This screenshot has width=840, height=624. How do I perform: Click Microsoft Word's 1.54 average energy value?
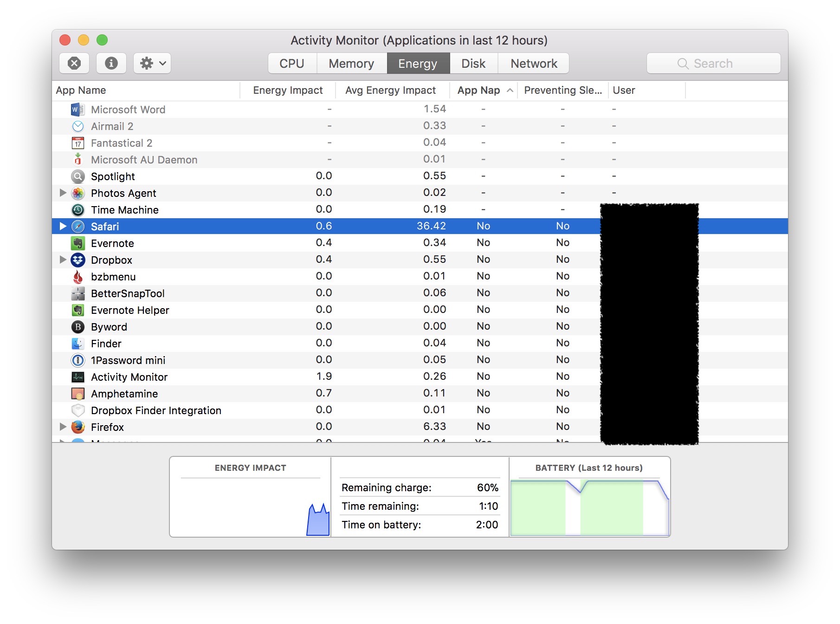point(435,109)
